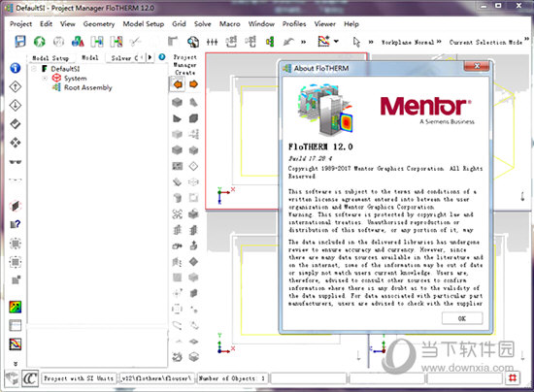
Task: Switch to the Solver C tab
Action: pos(124,58)
